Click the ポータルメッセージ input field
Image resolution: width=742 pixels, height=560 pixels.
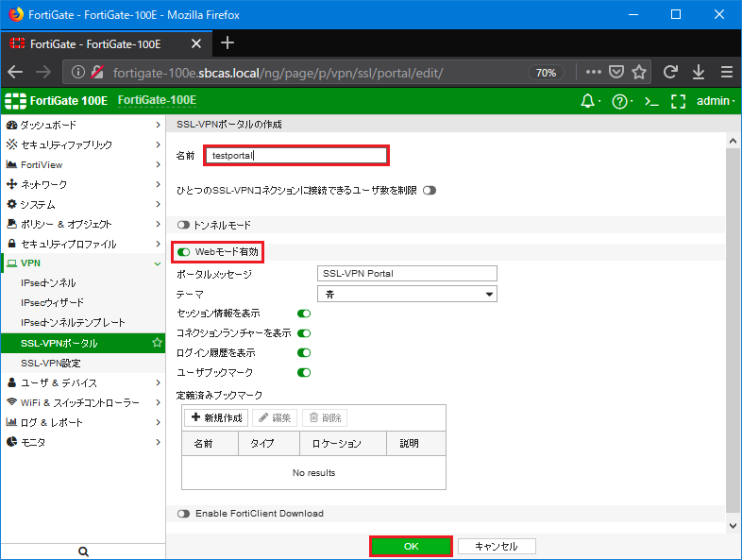pos(407,274)
